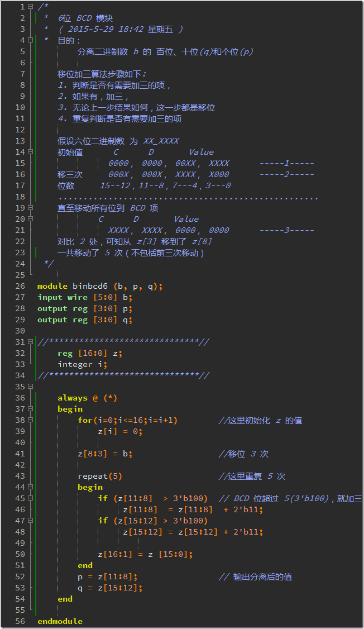
Task: Click the 'end' keyword on line 51
Action: coord(85,565)
